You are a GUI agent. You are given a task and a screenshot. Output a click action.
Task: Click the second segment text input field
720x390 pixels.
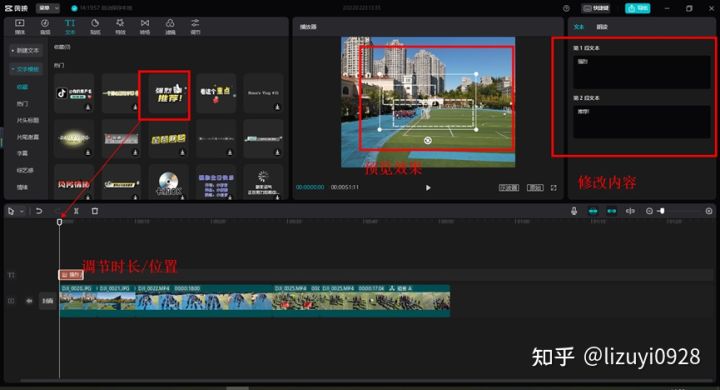[x=641, y=122]
